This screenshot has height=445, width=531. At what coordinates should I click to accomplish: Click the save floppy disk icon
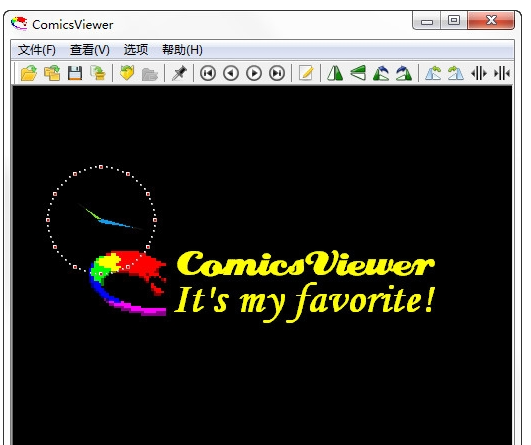coord(75,73)
